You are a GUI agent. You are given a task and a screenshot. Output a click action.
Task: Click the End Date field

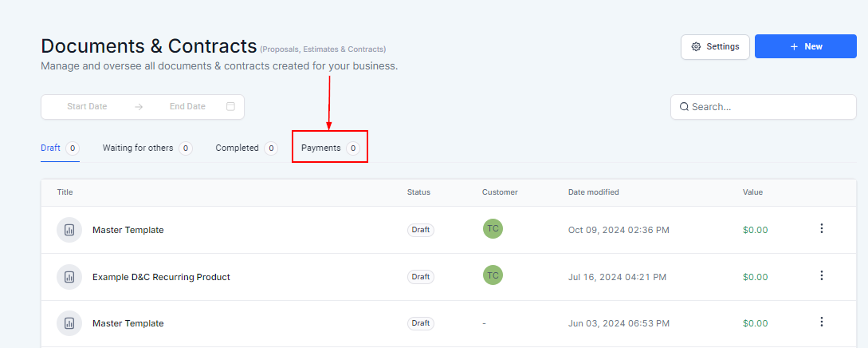click(x=187, y=106)
